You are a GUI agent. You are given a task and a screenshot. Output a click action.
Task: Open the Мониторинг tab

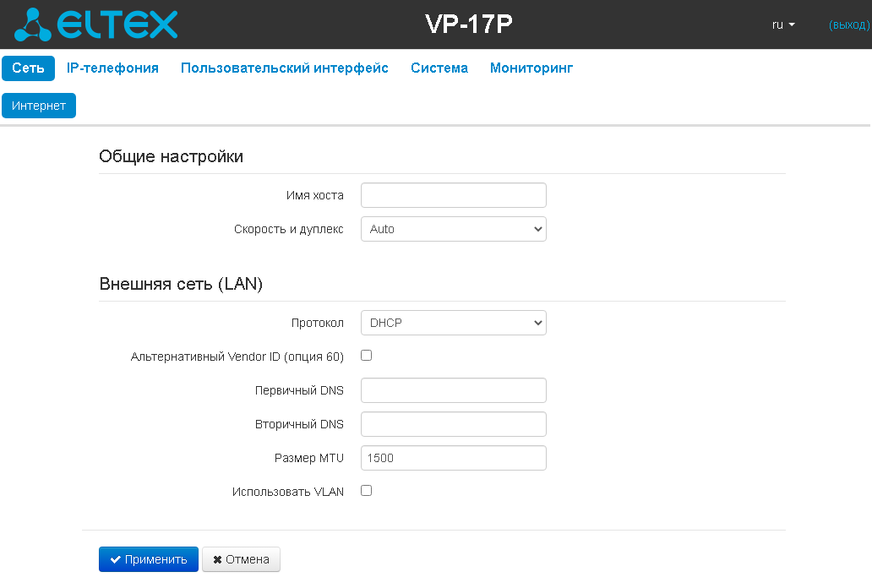(x=531, y=68)
